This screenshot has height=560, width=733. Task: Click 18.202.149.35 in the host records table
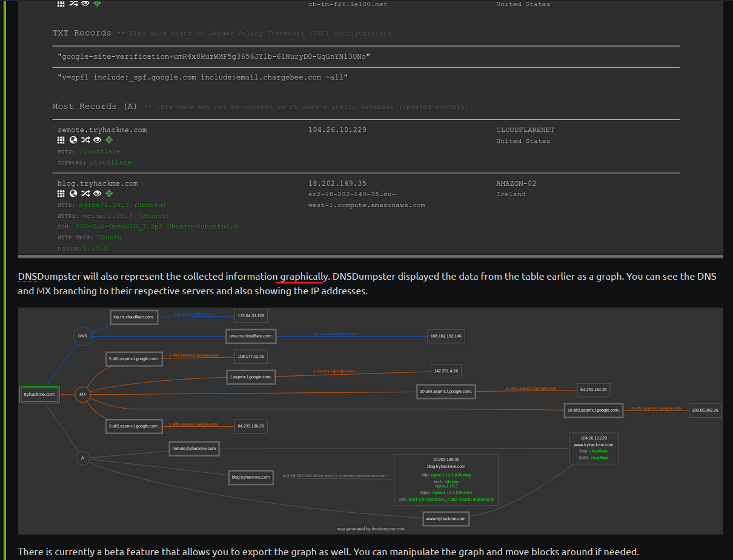pyautogui.click(x=337, y=183)
